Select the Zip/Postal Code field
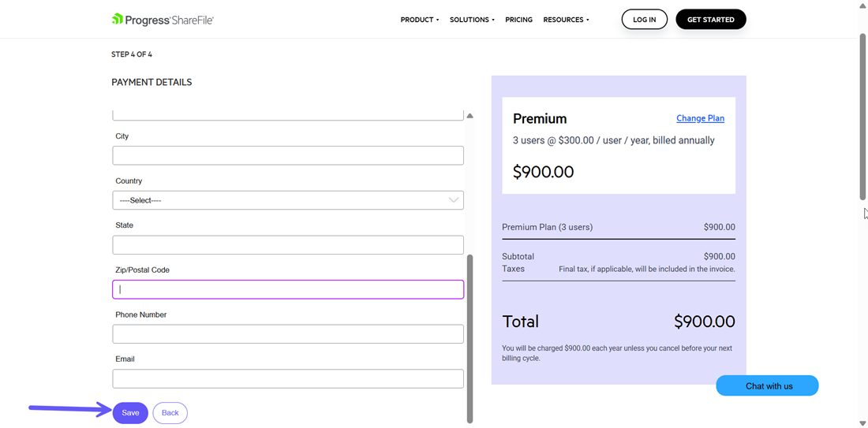This screenshot has height=428, width=868. pos(287,289)
